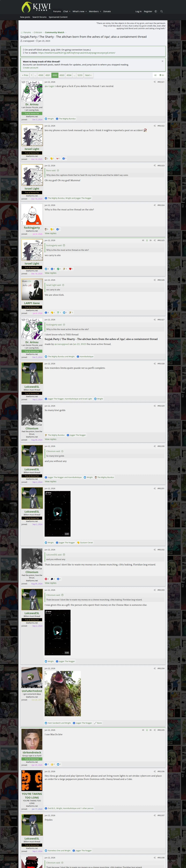Open the Forums nav item

pos(57,11)
